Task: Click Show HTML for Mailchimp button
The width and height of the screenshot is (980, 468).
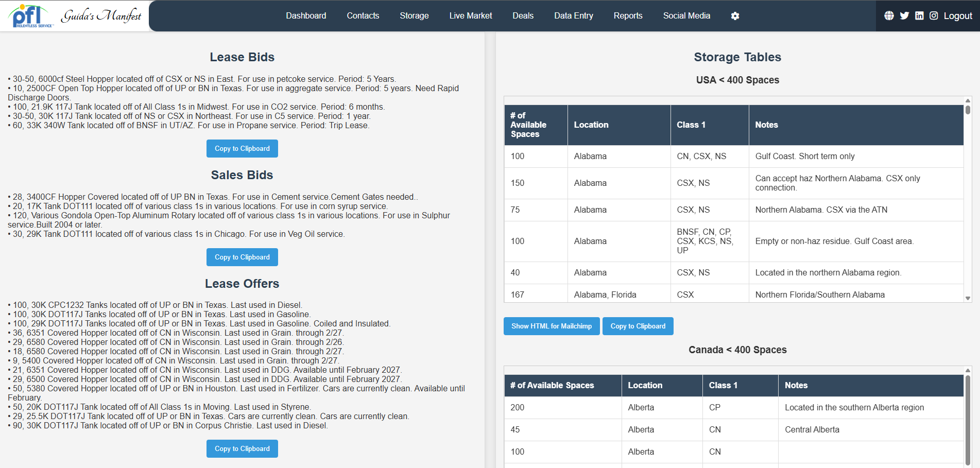Action: coord(552,326)
